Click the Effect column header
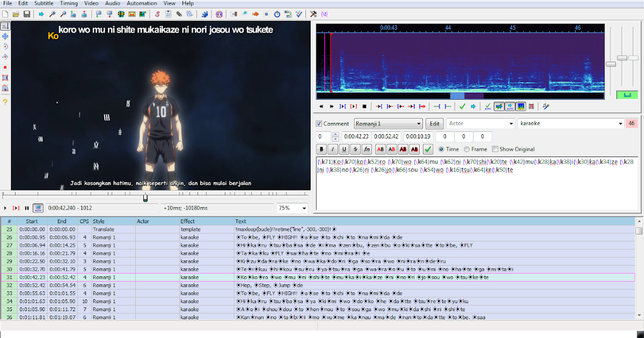 (x=206, y=221)
